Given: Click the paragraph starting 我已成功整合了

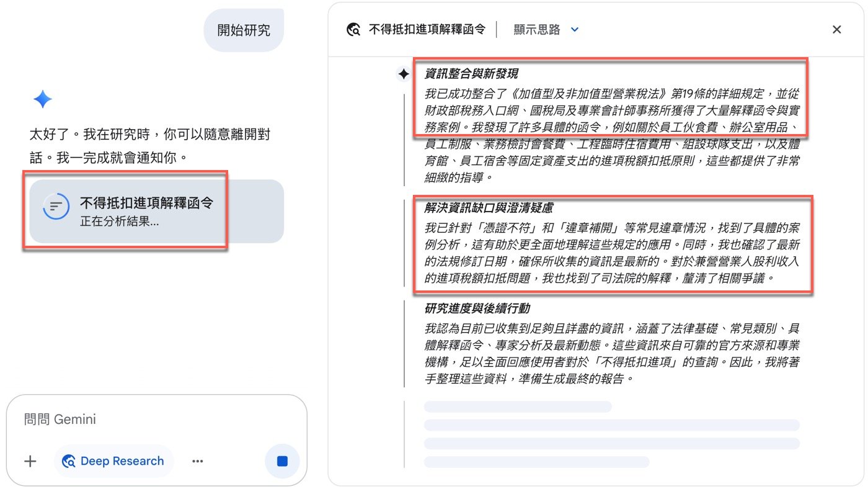Looking at the screenshot, I should click(612, 135).
